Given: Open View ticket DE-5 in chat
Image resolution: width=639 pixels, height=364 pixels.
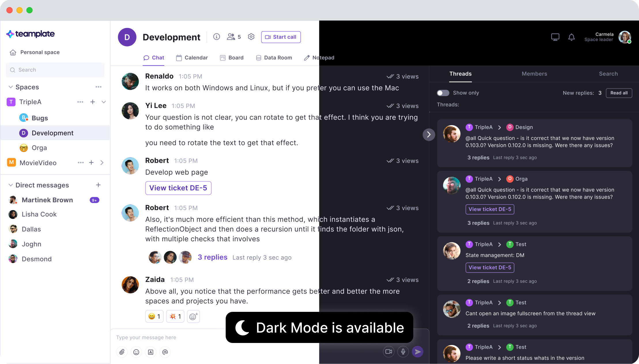Looking at the screenshot, I should coord(178,188).
